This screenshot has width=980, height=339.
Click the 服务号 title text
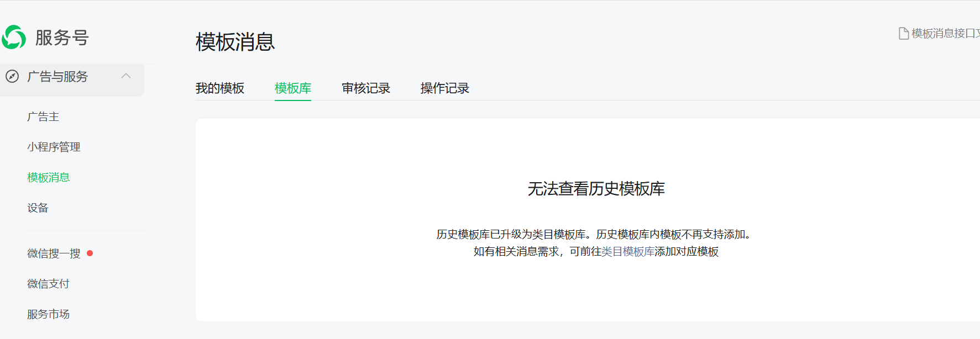pos(62,38)
